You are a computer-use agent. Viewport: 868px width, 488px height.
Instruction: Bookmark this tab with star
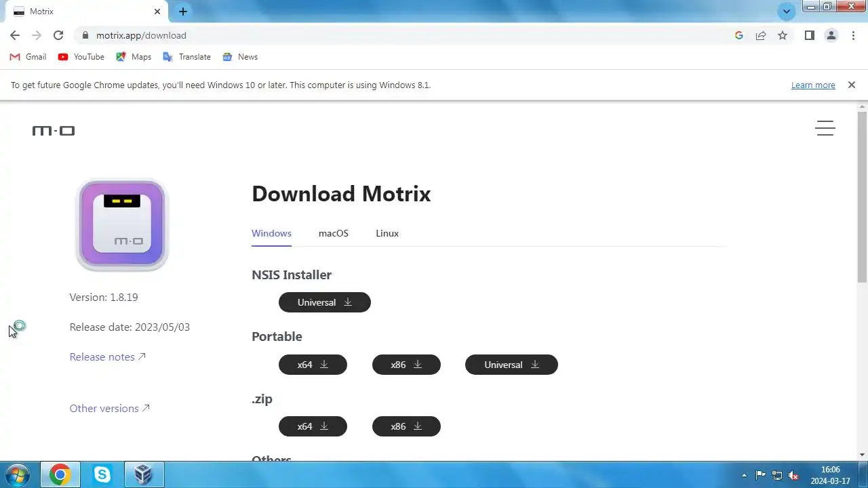coord(783,35)
